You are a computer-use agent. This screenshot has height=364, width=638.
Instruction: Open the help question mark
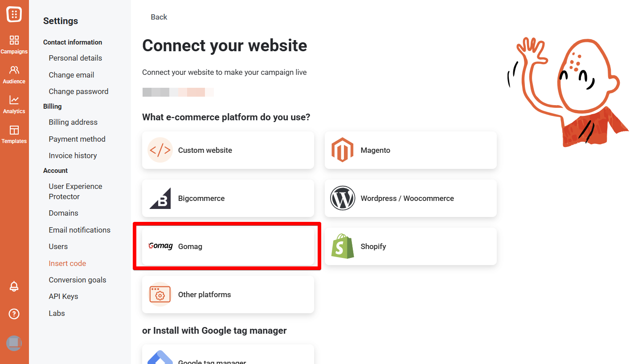(x=14, y=314)
